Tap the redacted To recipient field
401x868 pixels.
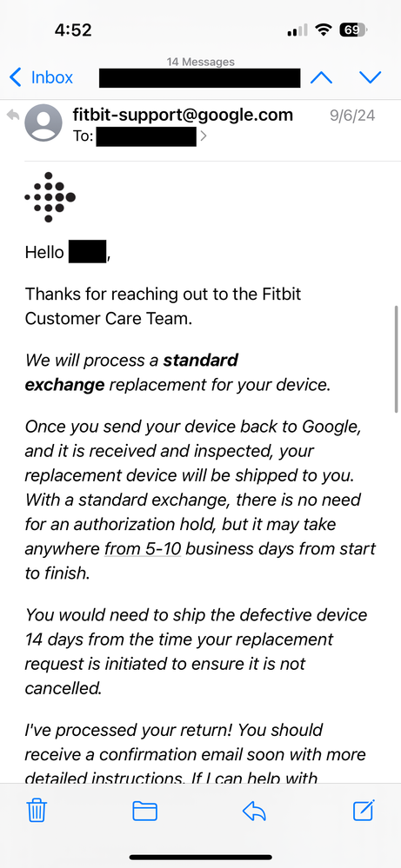click(x=146, y=136)
